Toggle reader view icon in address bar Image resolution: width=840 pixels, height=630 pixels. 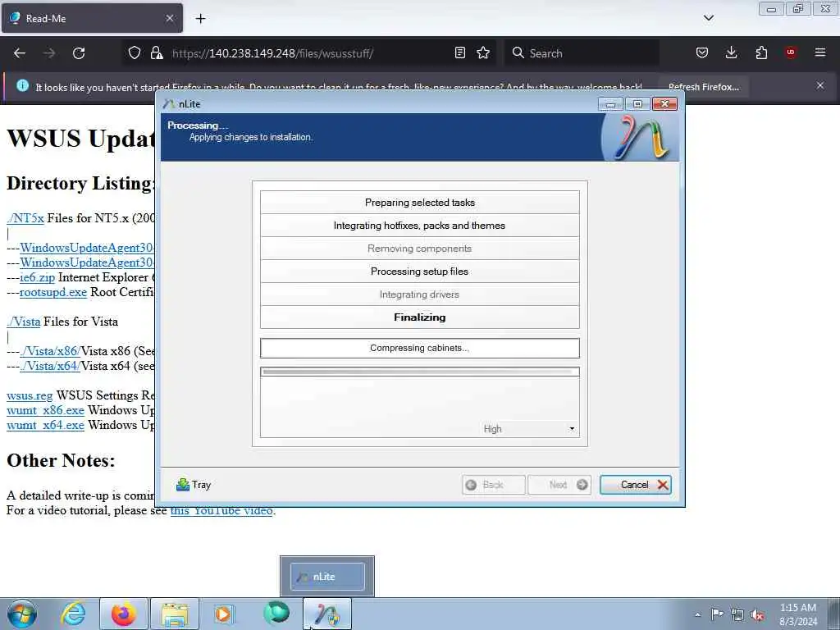coord(459,52)
